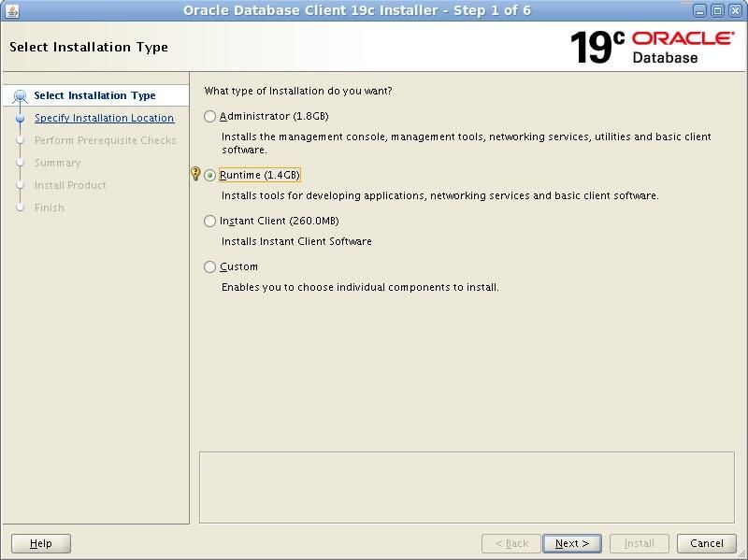
Task: Cancel the installer
Action: 707,543
